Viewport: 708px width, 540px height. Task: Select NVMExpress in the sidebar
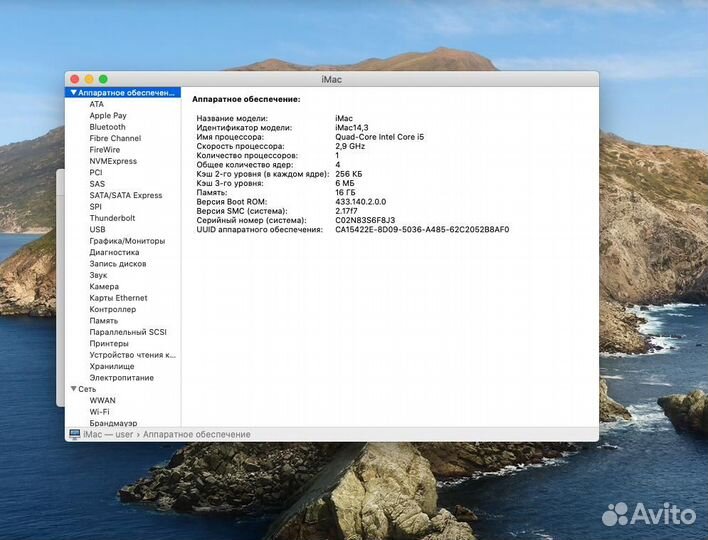click(x=113, y=161)
